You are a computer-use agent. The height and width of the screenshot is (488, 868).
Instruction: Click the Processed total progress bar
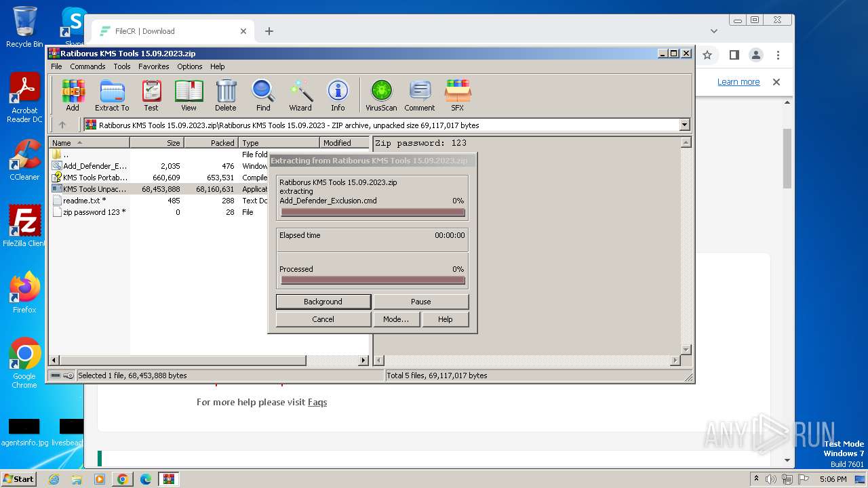[373, 280]
